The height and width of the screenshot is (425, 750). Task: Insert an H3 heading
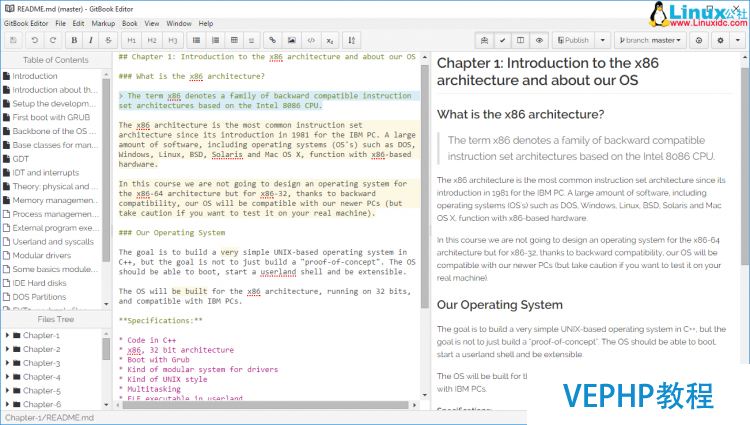pyautogui.click(x=173, y=41)
